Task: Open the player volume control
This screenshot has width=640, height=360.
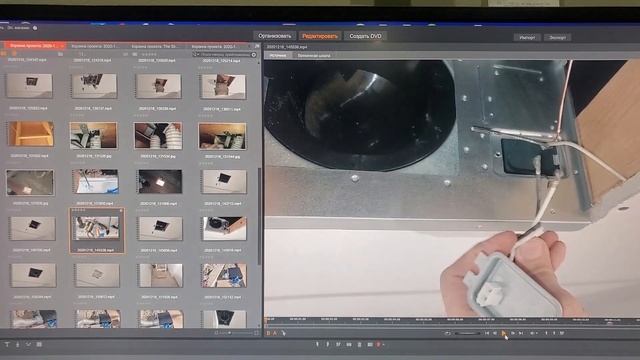Action: [x=533, y=333]
